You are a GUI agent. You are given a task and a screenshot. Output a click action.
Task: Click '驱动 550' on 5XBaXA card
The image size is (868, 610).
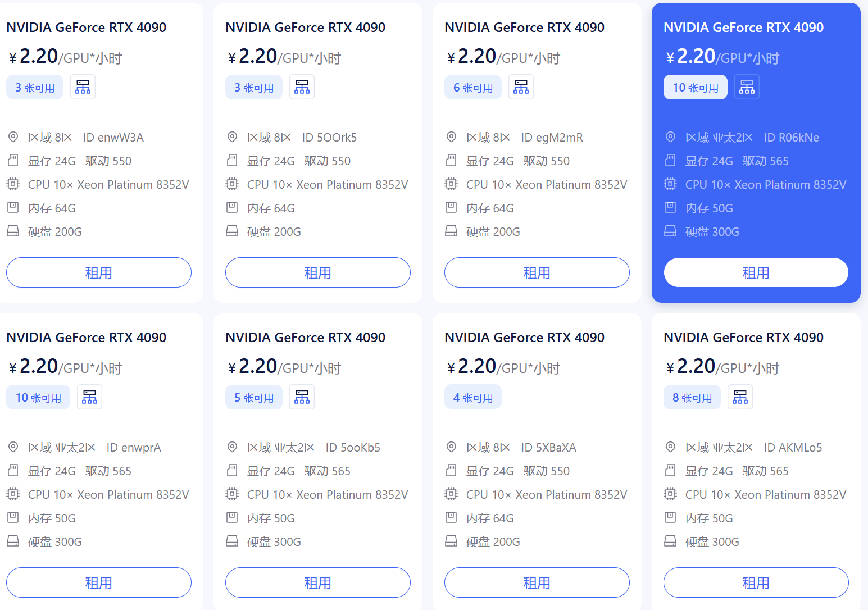point(547,471)
